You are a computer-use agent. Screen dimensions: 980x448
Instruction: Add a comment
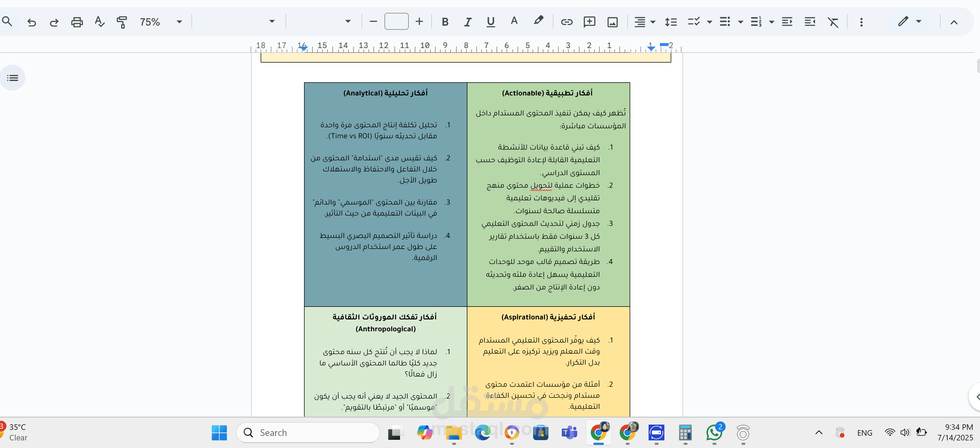click(589, 22)
